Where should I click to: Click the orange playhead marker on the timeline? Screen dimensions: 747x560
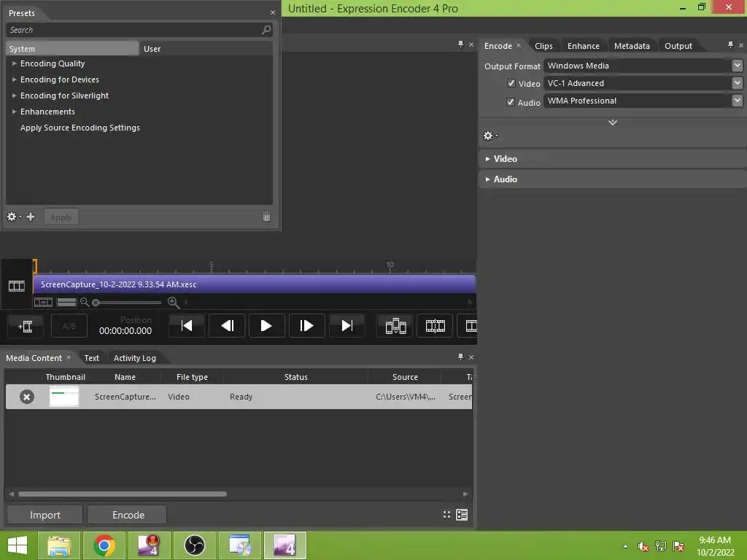35,265
